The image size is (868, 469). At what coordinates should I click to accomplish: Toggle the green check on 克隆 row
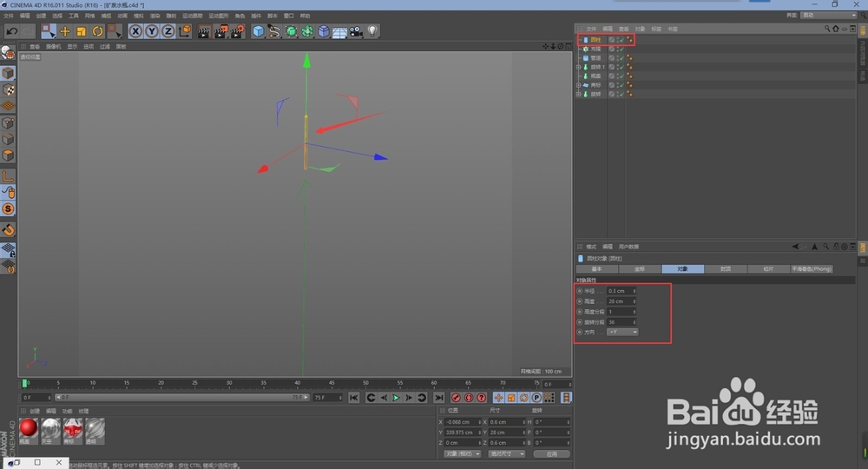(x=621, y=49)
